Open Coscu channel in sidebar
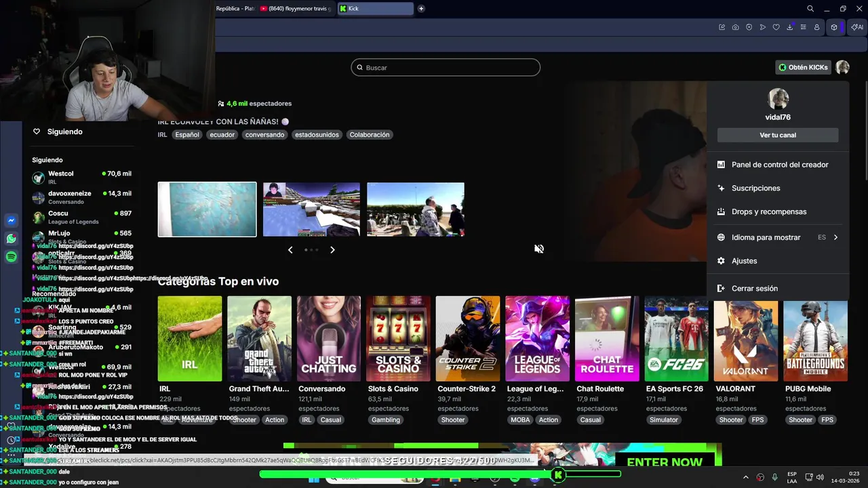Image resolution: width=868 pixels, height=488 pixels. pyautogui.click(x=81, y=217)
